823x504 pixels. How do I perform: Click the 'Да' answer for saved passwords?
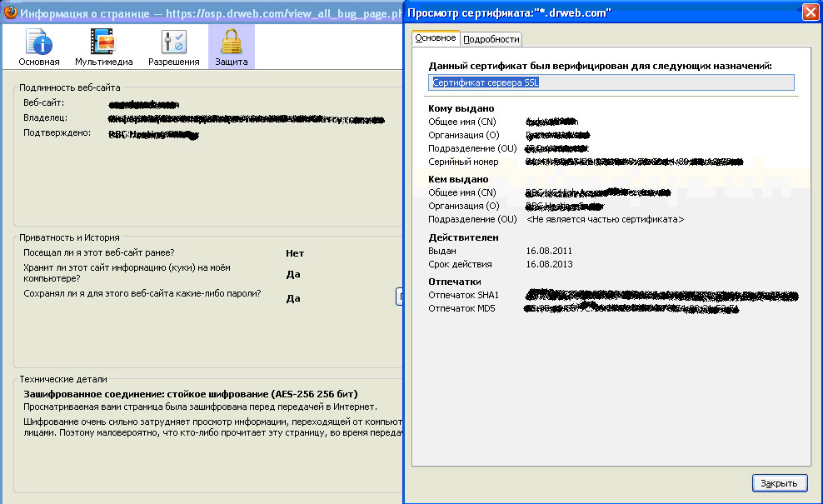point(293,299)
